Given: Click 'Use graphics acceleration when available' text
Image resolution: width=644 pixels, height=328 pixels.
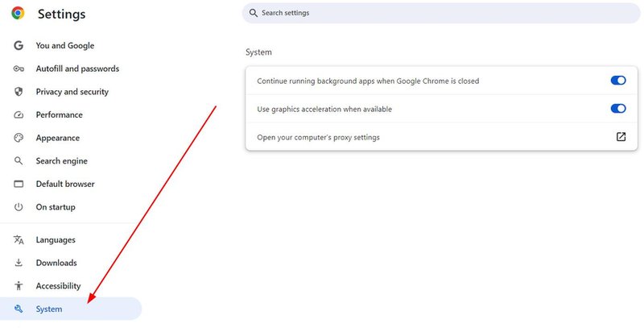Looking at the screenshot, I should point(324,109).
